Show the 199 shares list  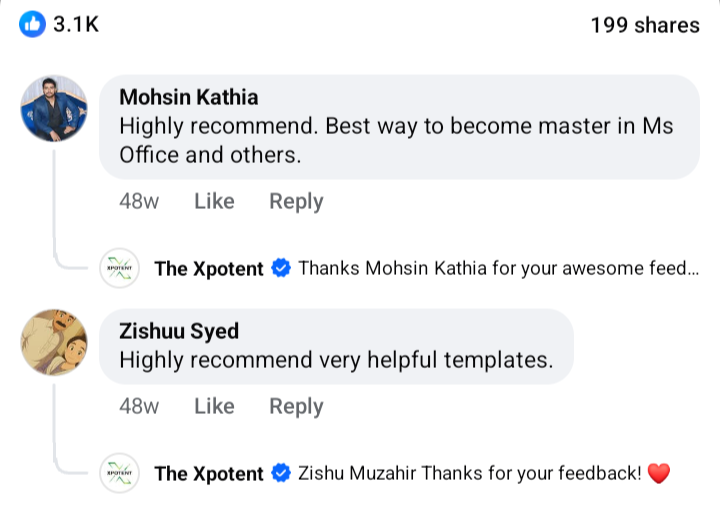(x=644, y=25)
